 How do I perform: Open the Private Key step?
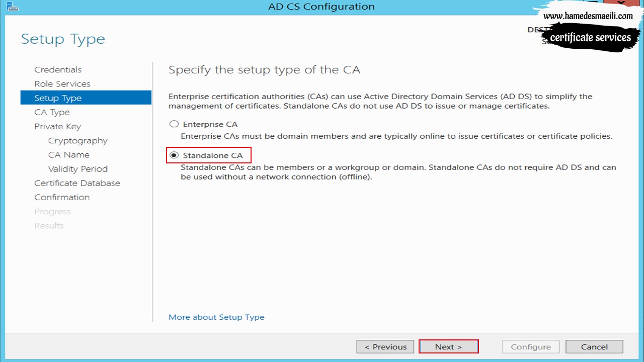pyautogui.click(x=57, y=126)
